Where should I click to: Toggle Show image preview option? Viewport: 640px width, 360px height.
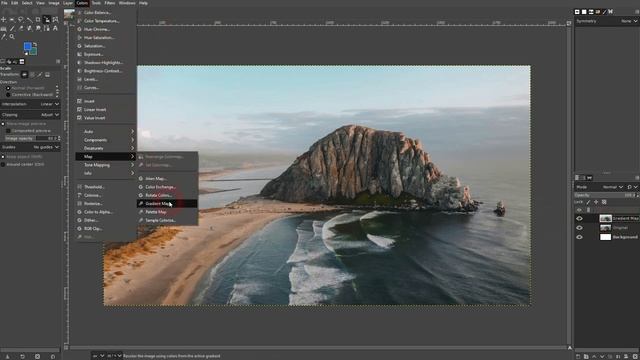3,124
